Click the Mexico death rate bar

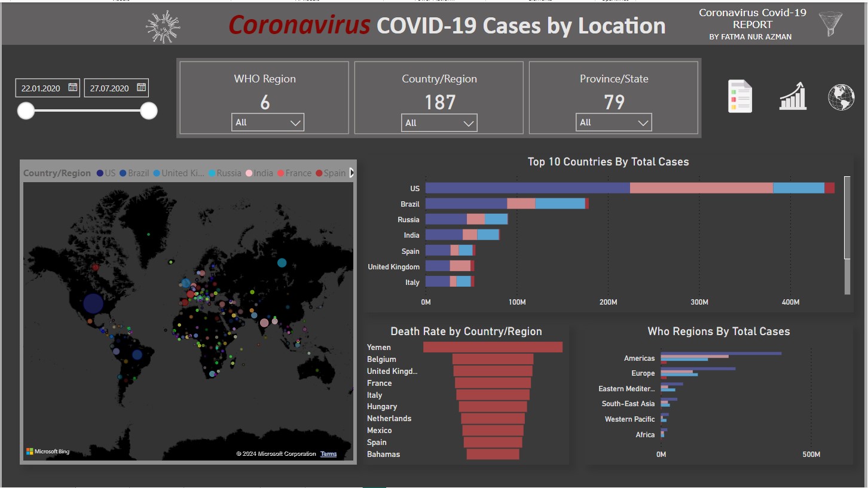tap(493, 430)
